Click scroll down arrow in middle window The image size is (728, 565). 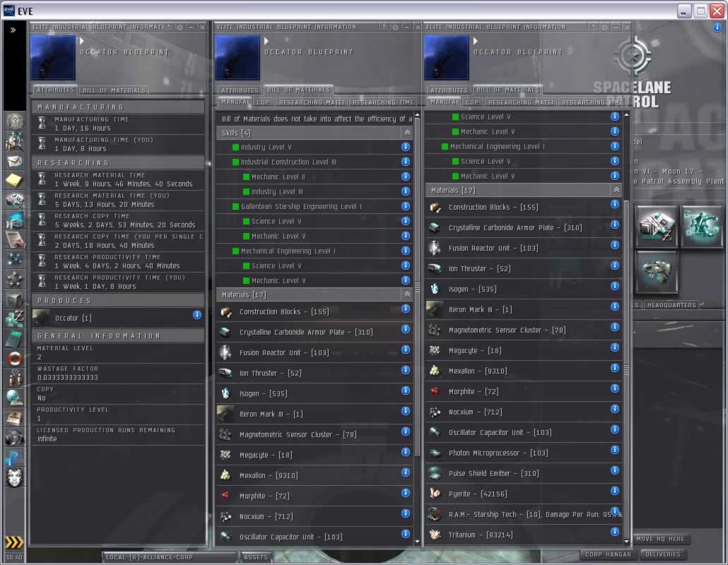click(x=417, y=542)
